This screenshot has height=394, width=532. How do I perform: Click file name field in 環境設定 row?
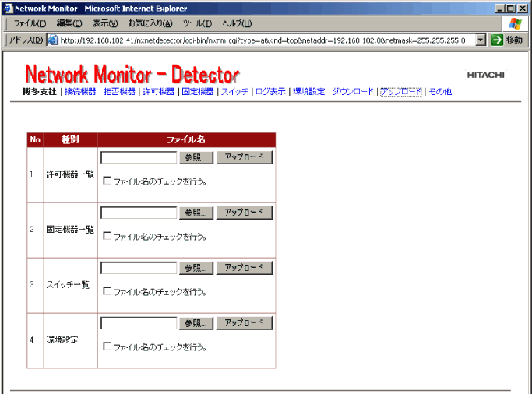tap(139, 323)
